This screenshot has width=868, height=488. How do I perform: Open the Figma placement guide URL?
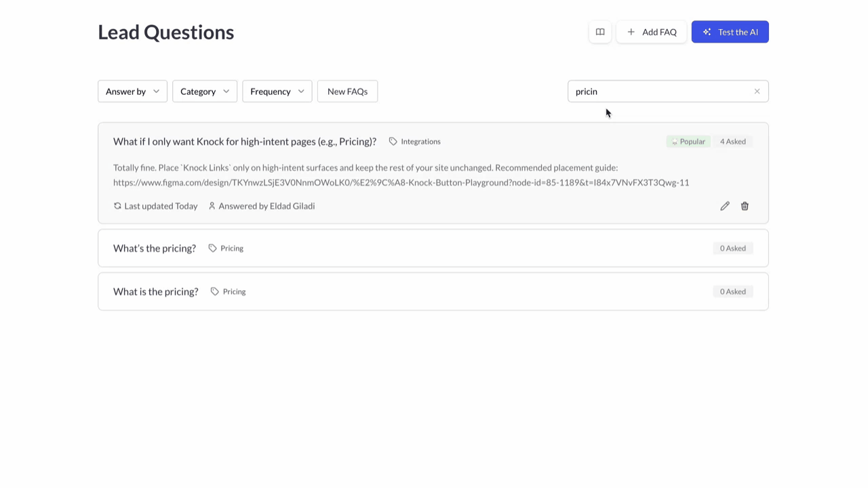click(x=401, y=182)
